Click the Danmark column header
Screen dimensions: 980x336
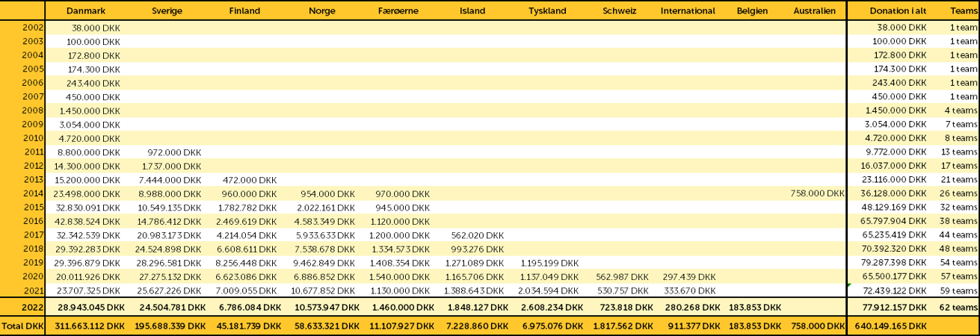coord(85,11)
